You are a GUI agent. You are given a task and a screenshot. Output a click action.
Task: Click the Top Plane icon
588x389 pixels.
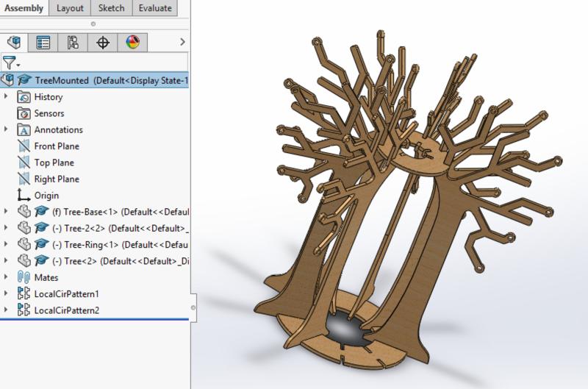24,162
